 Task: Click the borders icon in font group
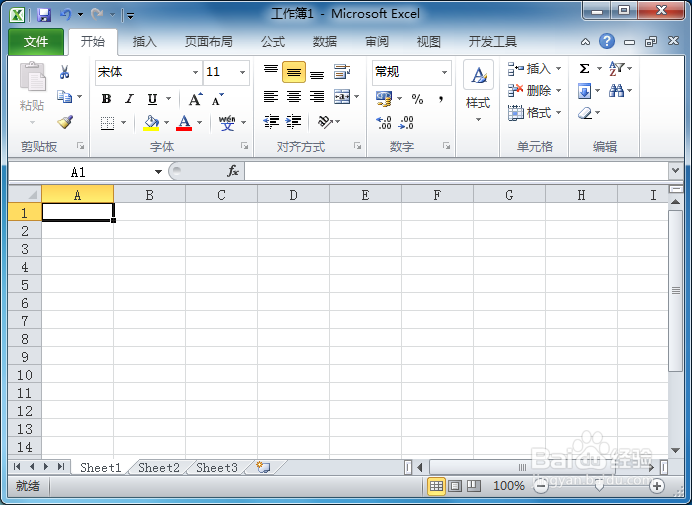107,123
